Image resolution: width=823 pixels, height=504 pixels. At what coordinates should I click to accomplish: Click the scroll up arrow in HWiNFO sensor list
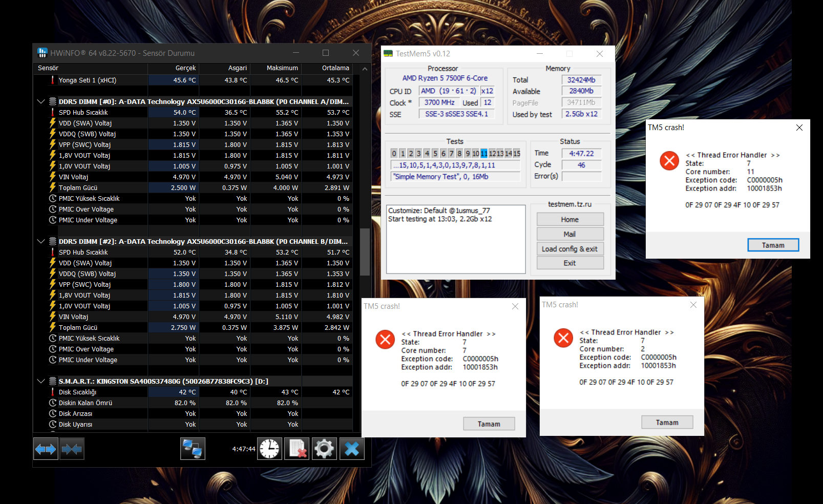click(x=365, y=69)
